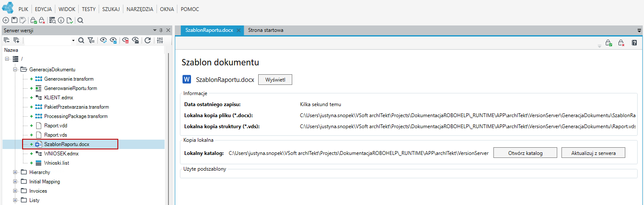Select Raport.vdd in the tree
Image resolution: width=644 pixels, height=205 pixels.
point(56,126)
